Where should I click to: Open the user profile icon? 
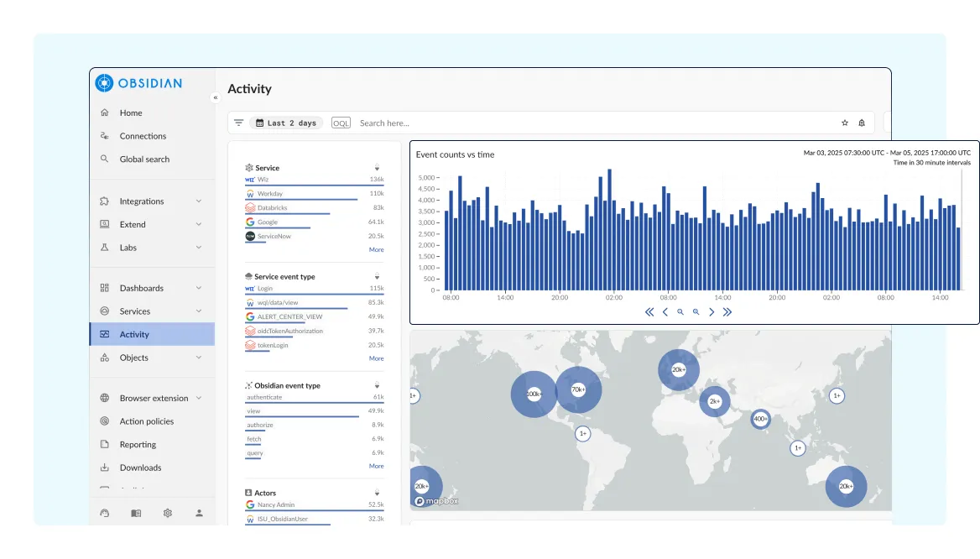pyautogui.click(x=199, y=514)
